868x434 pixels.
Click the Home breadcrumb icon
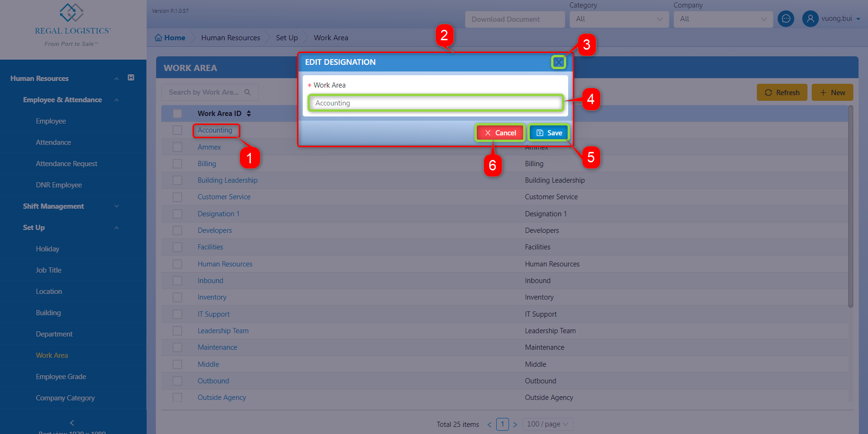click(158, 38)
